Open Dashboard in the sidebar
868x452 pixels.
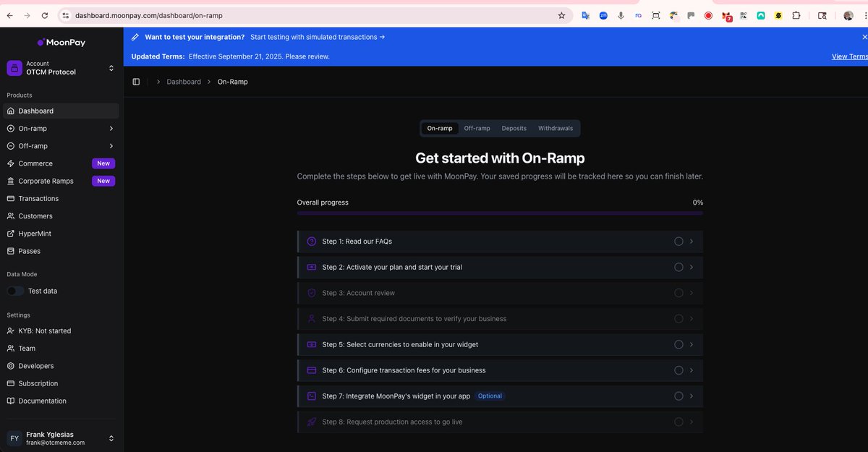coord(61,111)
